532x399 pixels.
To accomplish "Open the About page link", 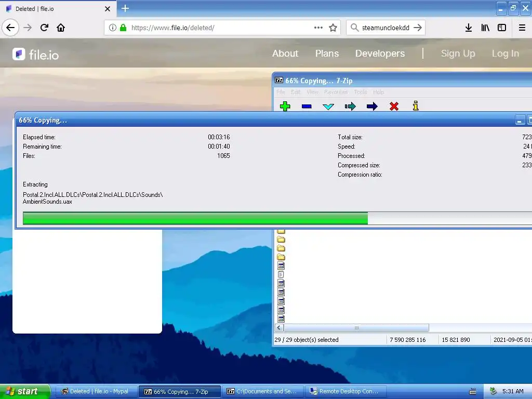I will point(285,54).
